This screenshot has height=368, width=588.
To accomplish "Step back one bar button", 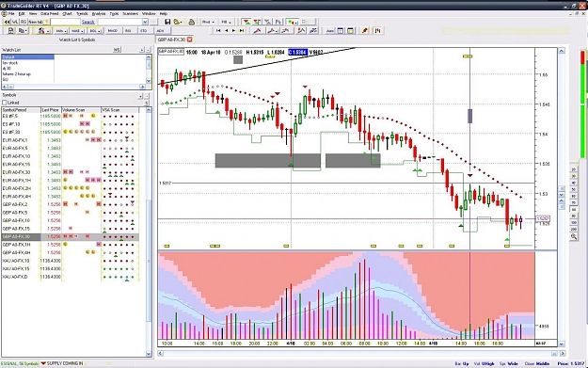I will pos(226,31).
